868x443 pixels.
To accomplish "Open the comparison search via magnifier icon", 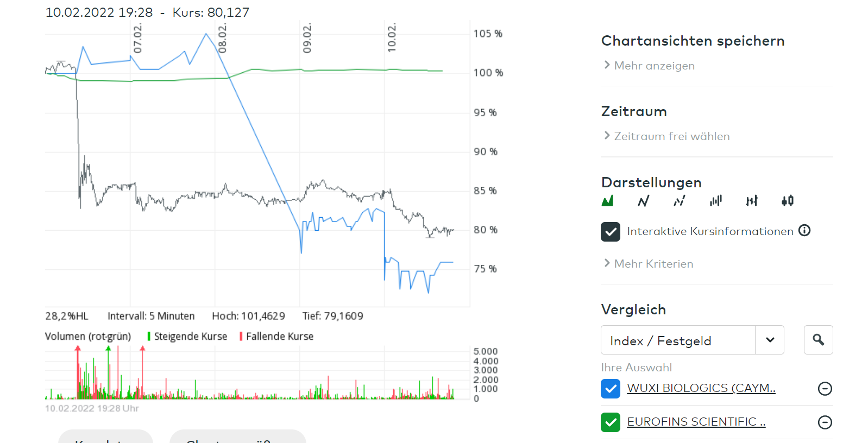I will (x=819, y=339).
